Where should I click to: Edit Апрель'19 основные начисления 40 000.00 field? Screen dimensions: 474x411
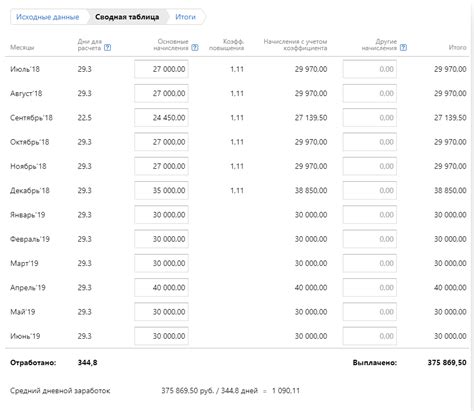coord(161,287)
